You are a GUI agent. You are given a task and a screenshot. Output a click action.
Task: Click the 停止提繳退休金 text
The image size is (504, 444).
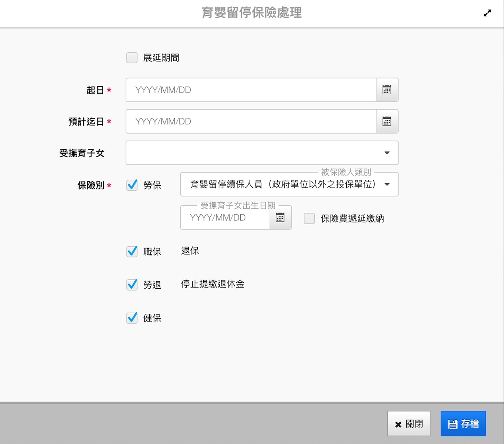tap(213, 284)
